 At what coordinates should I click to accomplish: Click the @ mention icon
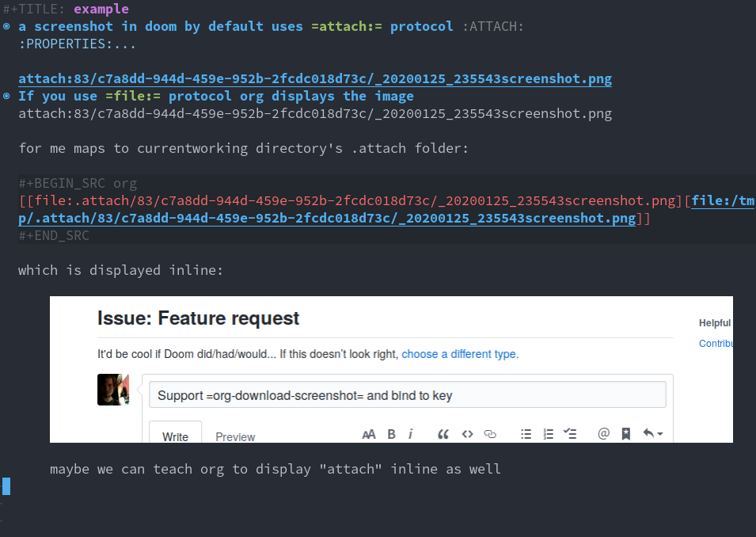tap(603, 433)
